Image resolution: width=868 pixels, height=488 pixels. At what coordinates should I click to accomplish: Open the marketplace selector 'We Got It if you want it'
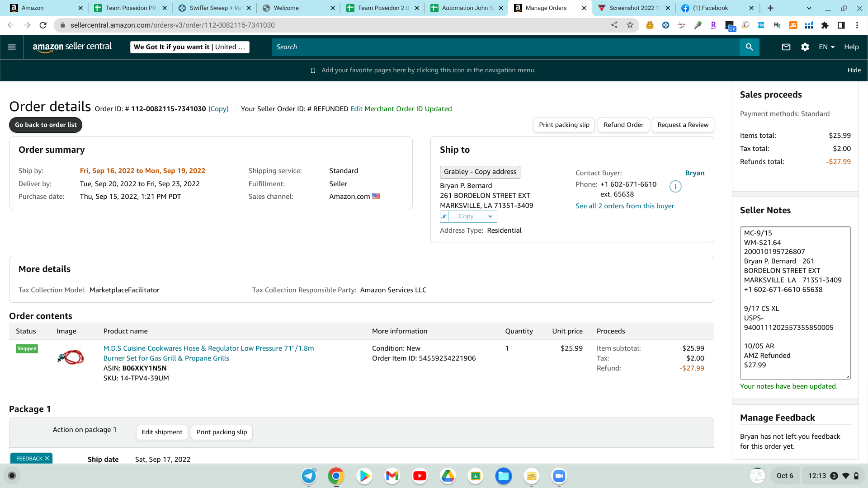[190, 47]
